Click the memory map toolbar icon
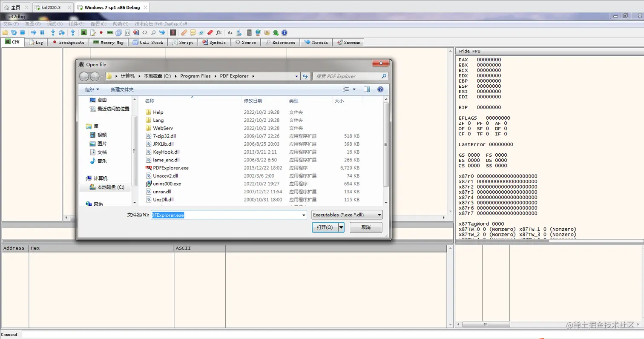The width and height of the screenshot is (644, 339). click(109, 32)
